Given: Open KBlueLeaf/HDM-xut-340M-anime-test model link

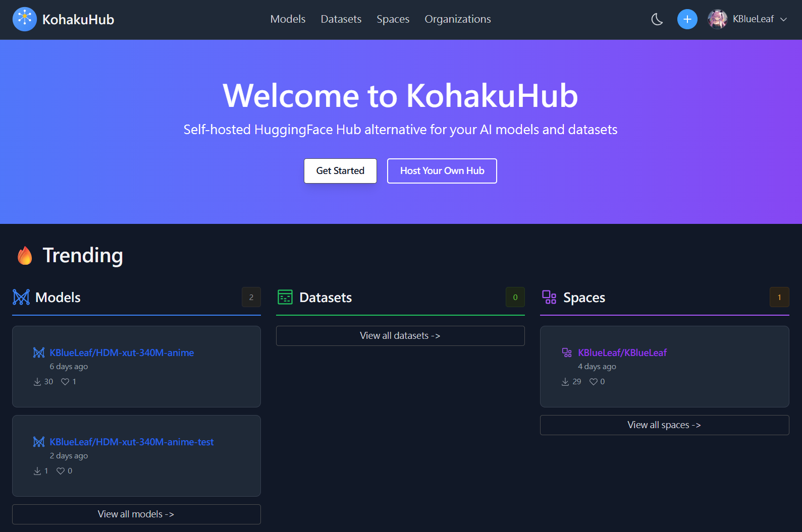Looking at the screenshot, I should click(131, 442).
